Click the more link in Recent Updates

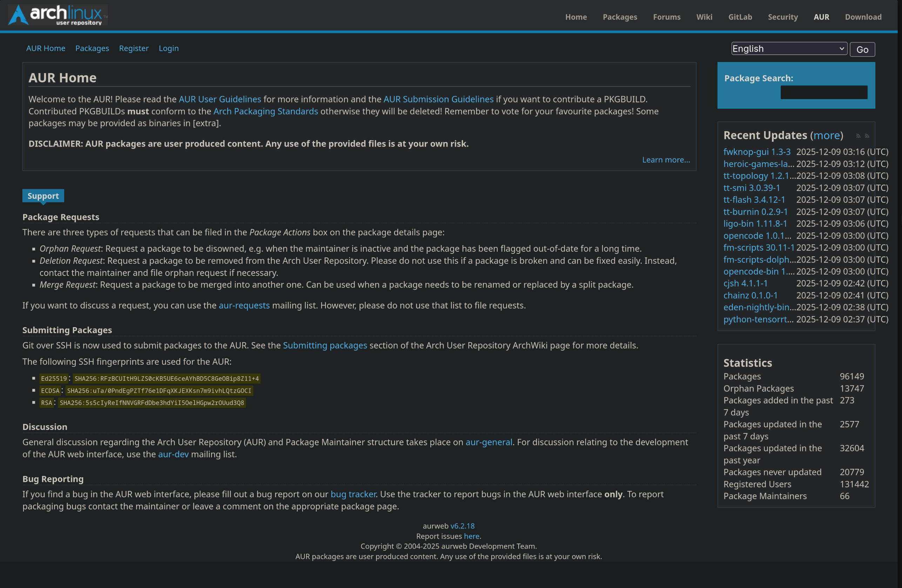[826, 135]
